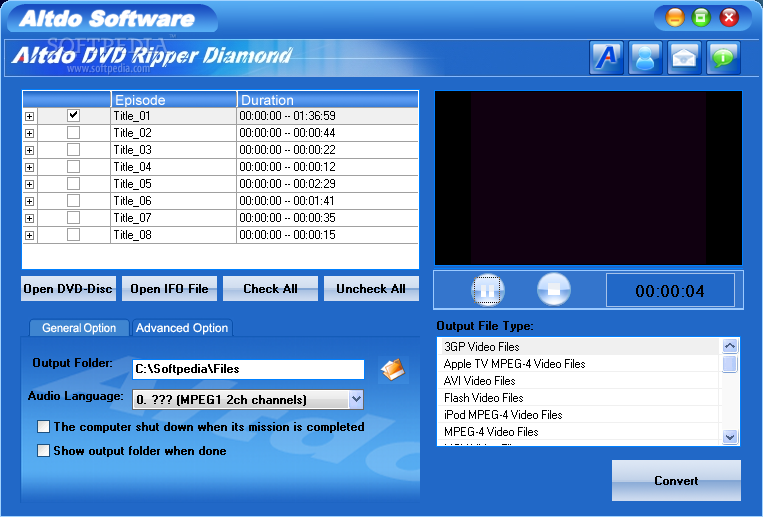Check the Title_05 checkbox

tap(73, 184)
